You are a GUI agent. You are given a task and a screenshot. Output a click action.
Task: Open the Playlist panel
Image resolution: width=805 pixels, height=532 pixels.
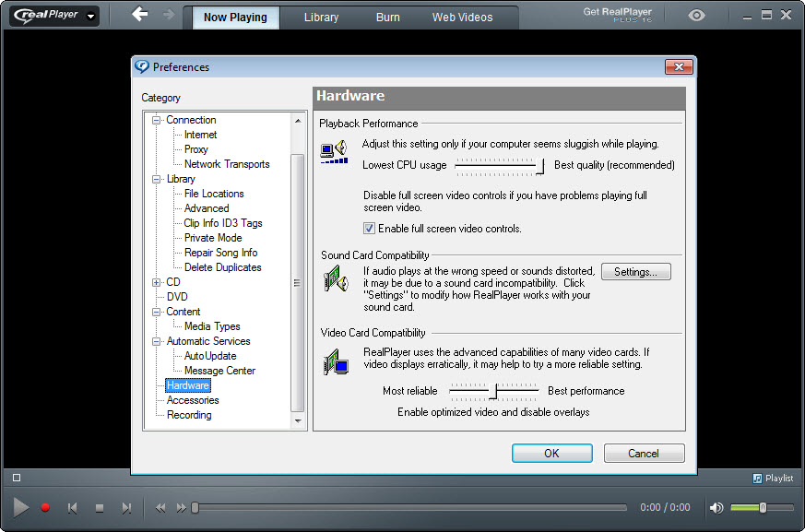(x=773, y=479)
